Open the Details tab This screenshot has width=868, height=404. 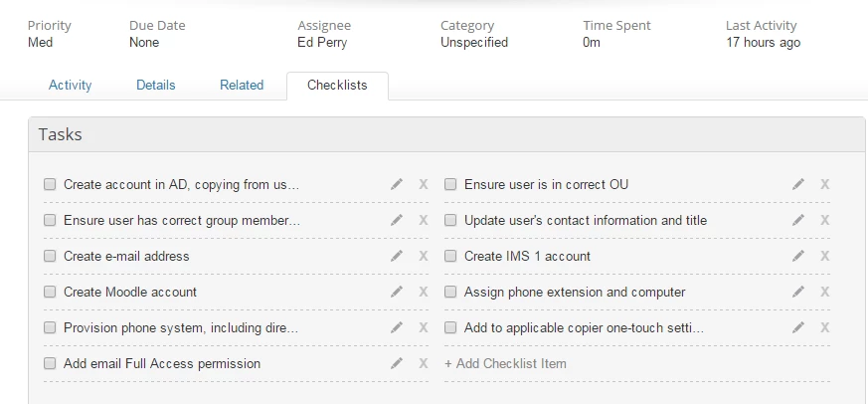pos(156,86)
